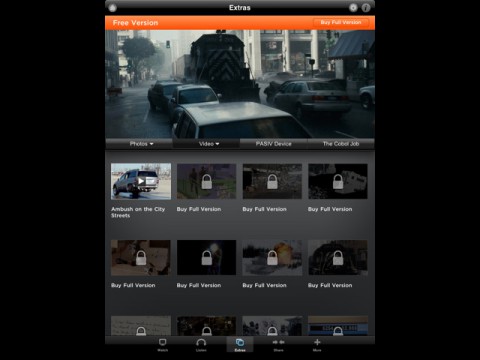
Task: Open the Share tab icon
Action: [278, 345]
